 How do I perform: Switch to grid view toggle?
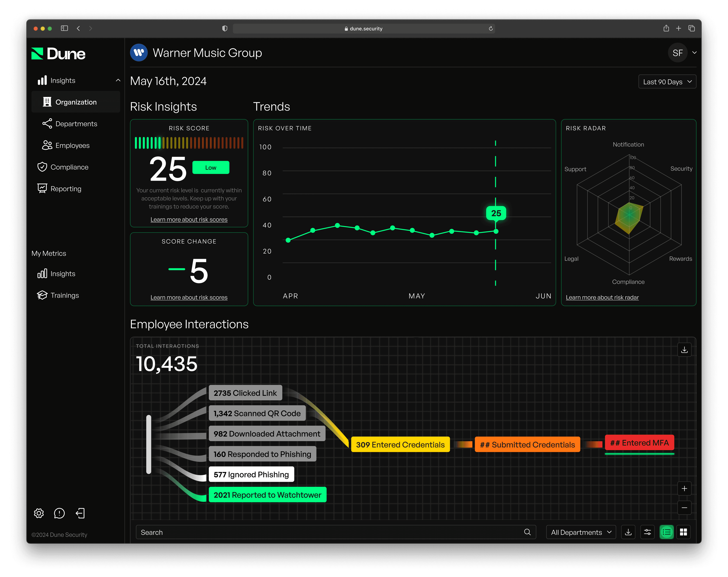(x=683, y=532)
